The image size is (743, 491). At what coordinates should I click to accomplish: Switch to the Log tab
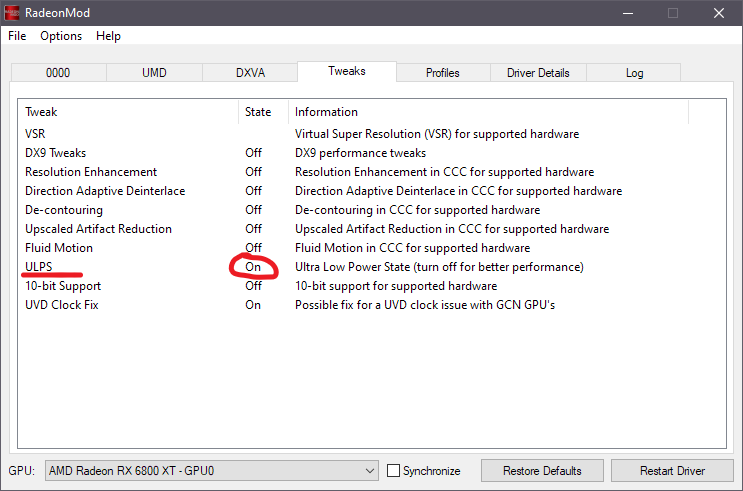[634, 73]
